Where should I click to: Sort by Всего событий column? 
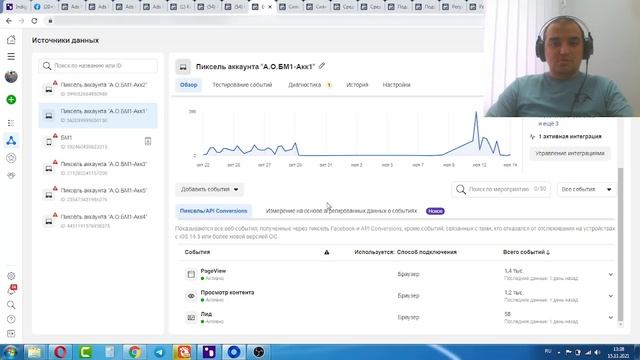[526, 252]
